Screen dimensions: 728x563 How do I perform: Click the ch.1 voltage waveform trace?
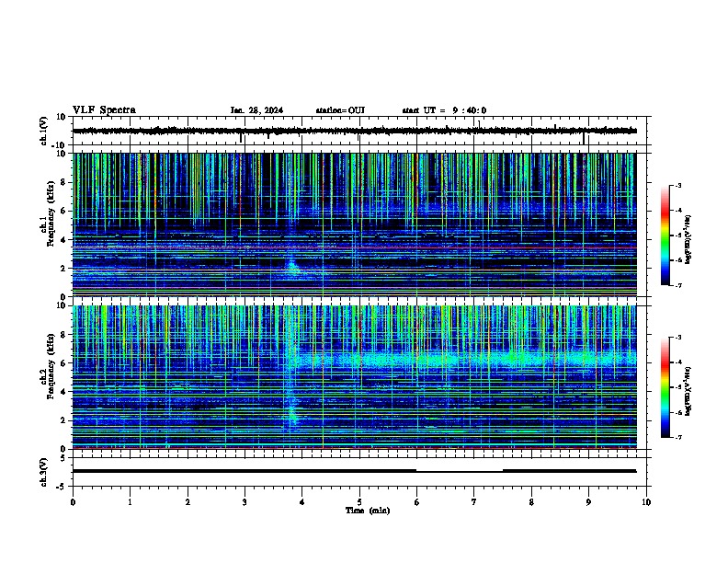(354, 131)
